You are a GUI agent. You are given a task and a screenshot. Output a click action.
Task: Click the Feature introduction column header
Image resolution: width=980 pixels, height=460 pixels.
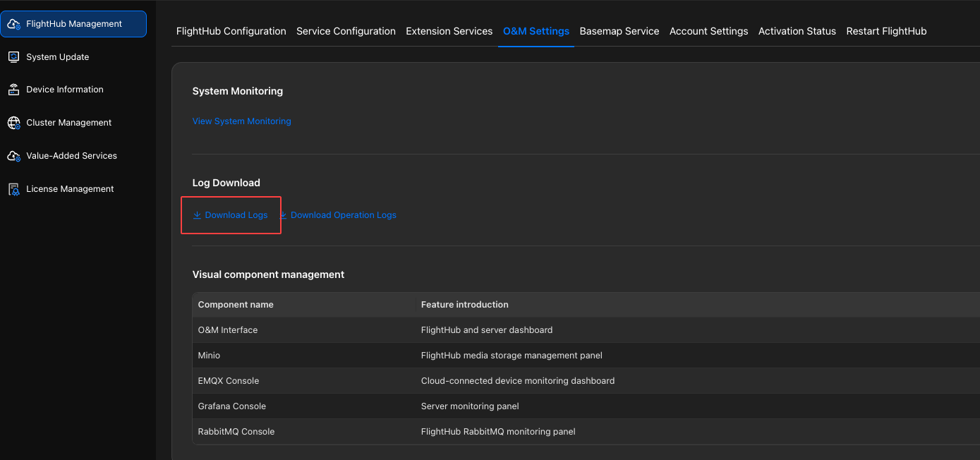click(x=465, y=305)
